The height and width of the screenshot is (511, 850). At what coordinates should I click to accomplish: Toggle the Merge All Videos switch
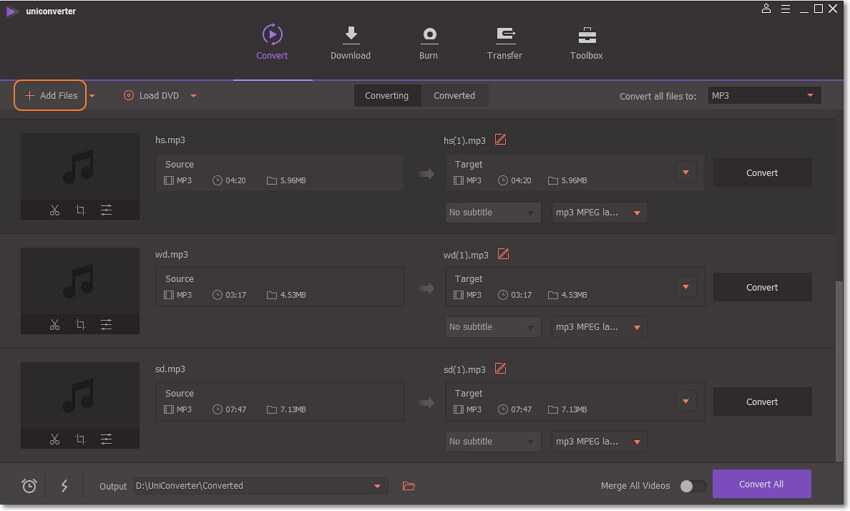coord(692,486)
